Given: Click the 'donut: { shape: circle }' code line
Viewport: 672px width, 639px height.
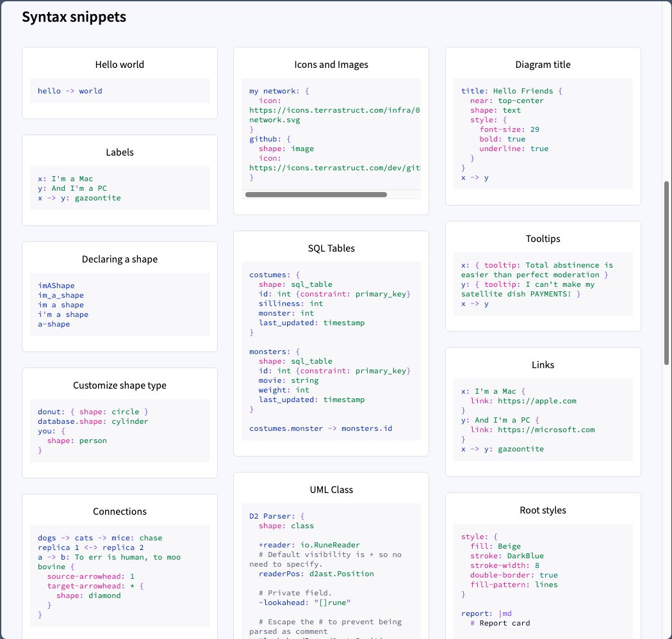Looking at the screenshot, I should pos(93,412).
